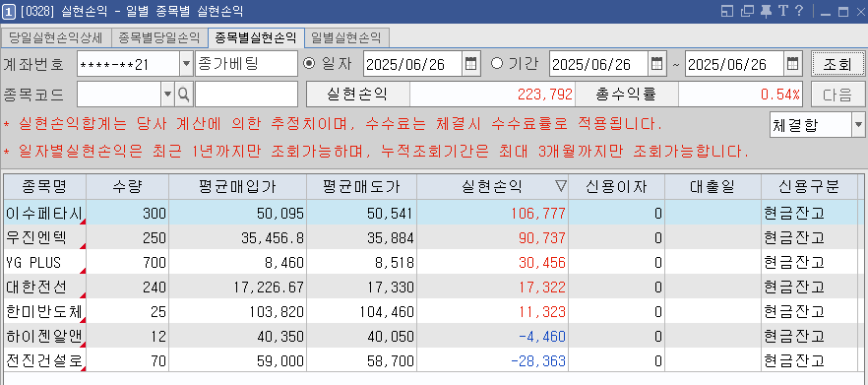Click average buy price 59,000

(x=280, y=361)
